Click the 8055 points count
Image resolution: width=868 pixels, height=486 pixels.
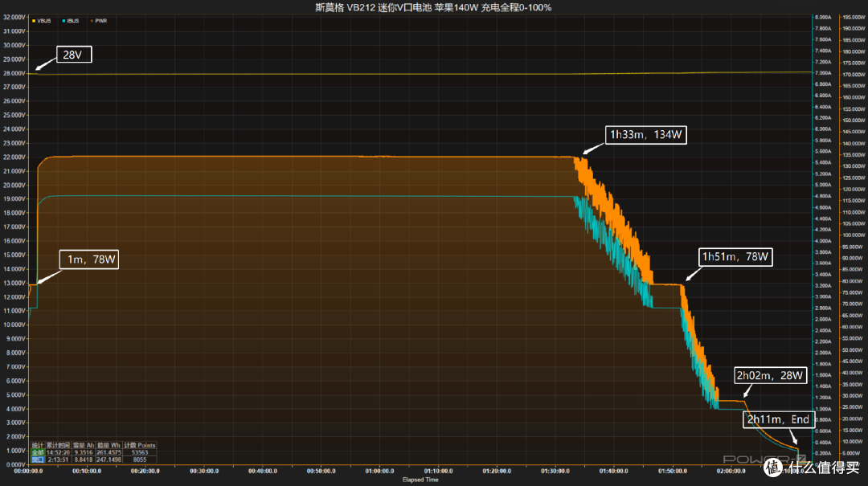coord(140,459)
